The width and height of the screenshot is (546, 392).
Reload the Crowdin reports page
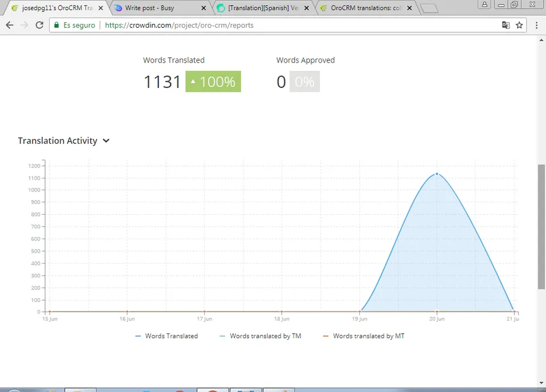[x=39, y=25]
